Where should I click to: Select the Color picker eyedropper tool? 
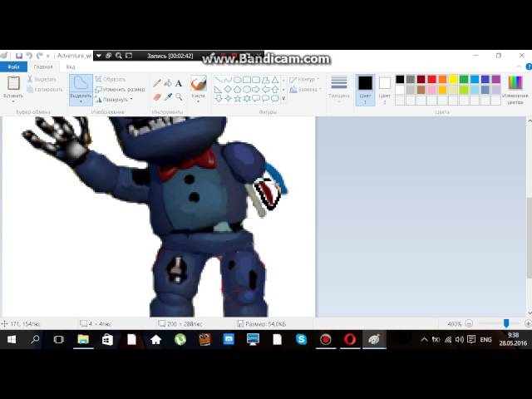pyautogui.click(x=168, y=97)
